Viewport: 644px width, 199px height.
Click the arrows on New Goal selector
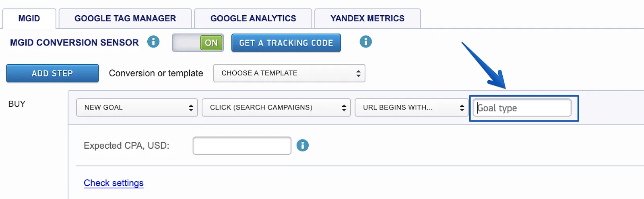tap(191, 108)
